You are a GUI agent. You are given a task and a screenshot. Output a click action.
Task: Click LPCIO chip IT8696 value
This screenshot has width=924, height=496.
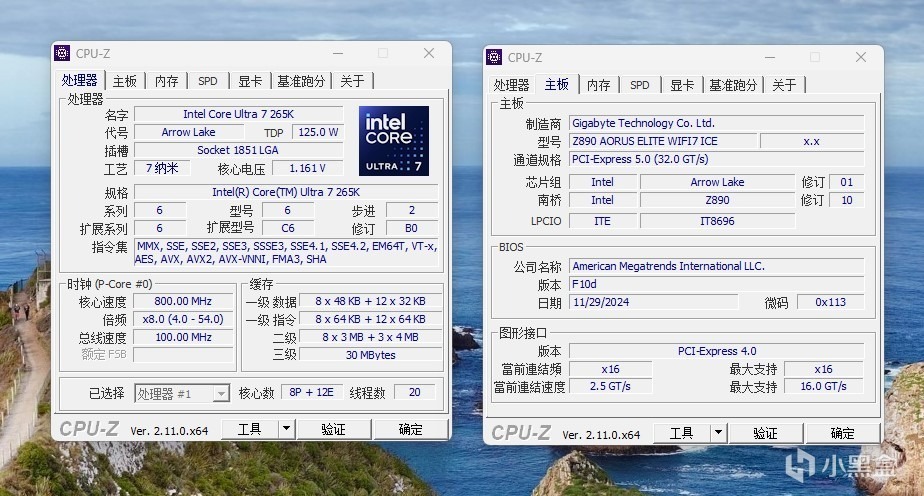[718, 221]
